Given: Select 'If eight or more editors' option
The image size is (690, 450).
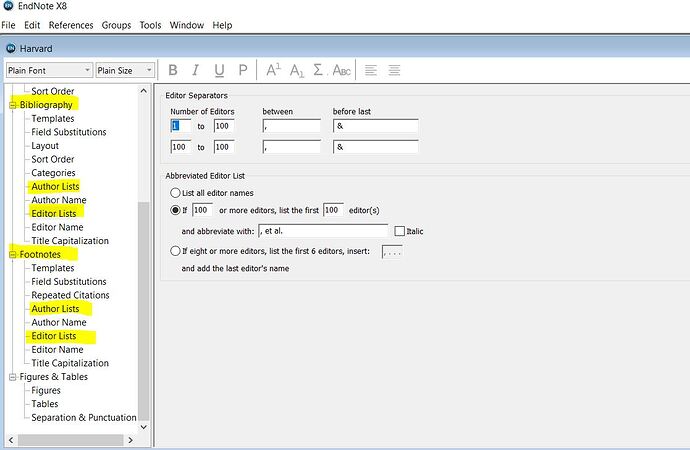Looking at the screenshot, I should (x=175, y=251).
